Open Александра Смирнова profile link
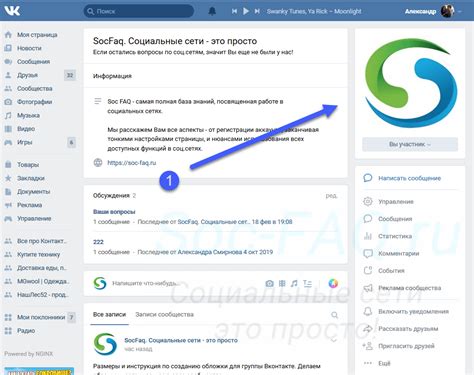Image resolution: width=474 pixels, height=375 pixels. (210, 252)
